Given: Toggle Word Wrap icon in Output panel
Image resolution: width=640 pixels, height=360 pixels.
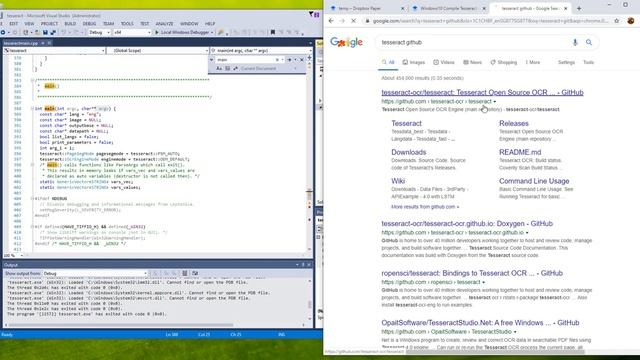Looking at the screenshot, I should pyautogui.click(x=195, y=273).
